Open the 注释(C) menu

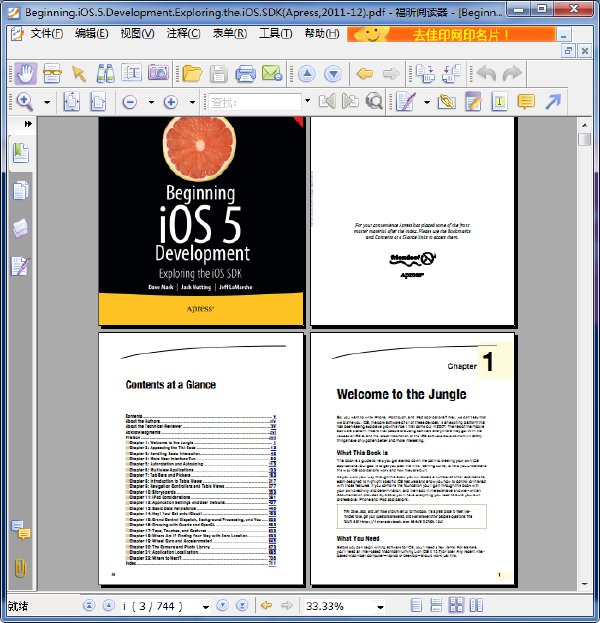(184, 34)
